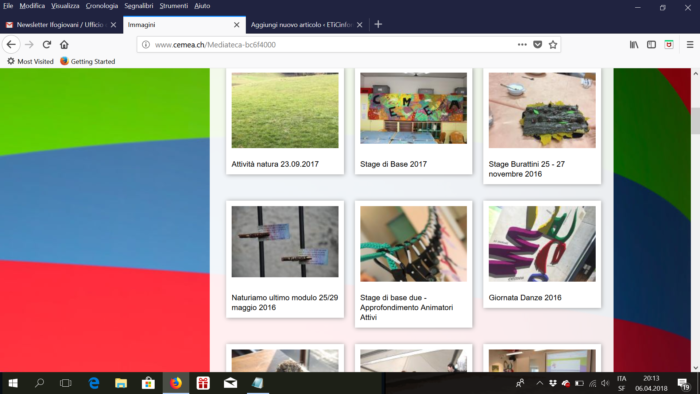Toggle the sidebar view icon
Viewport: 700px width, 394px height.
click(651, 45)
